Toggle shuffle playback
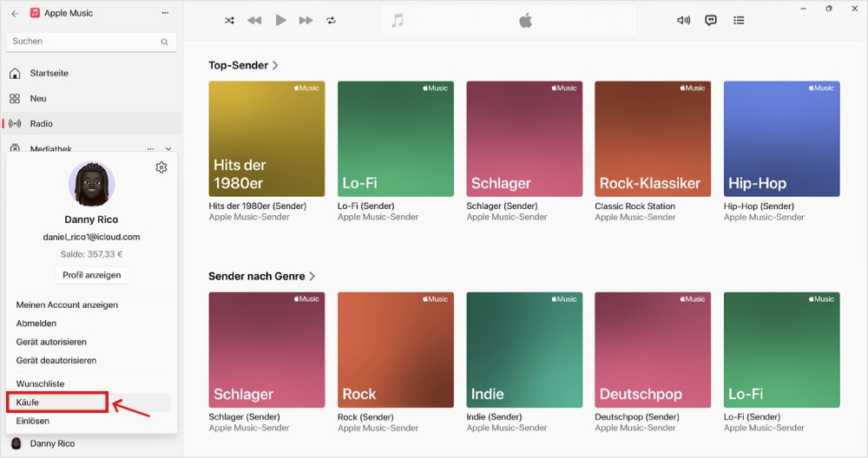 tap(229, 21)
